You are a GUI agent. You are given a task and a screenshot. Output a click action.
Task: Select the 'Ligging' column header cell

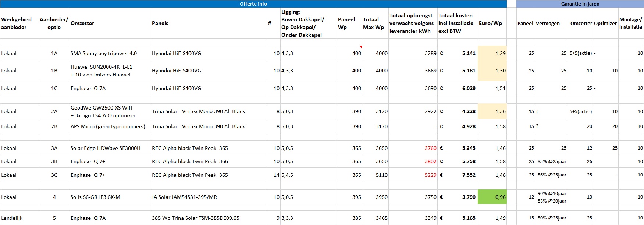[x=309, y=23]
